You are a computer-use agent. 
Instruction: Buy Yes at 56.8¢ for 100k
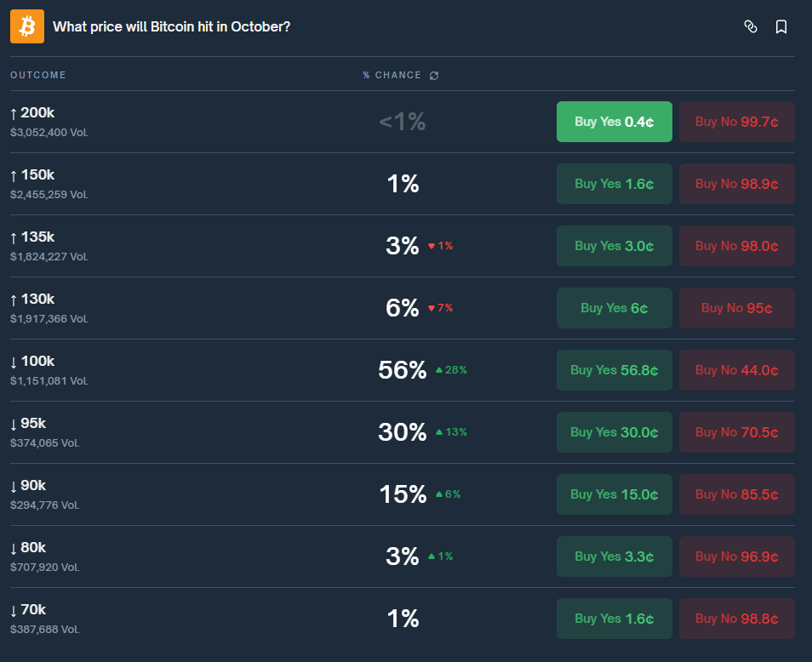(614, 370)
